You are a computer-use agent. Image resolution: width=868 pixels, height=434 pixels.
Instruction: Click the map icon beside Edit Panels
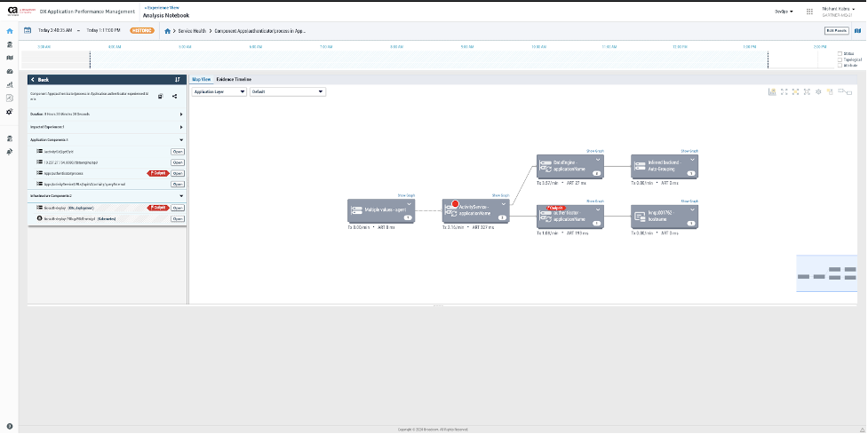[x=857, y=30]
